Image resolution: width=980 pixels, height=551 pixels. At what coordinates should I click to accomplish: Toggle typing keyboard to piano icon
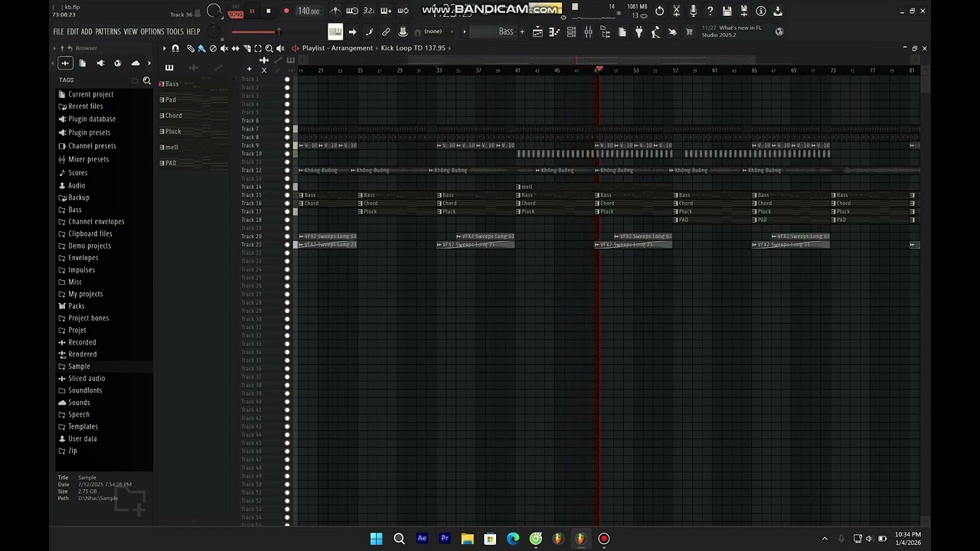(335, 31)
